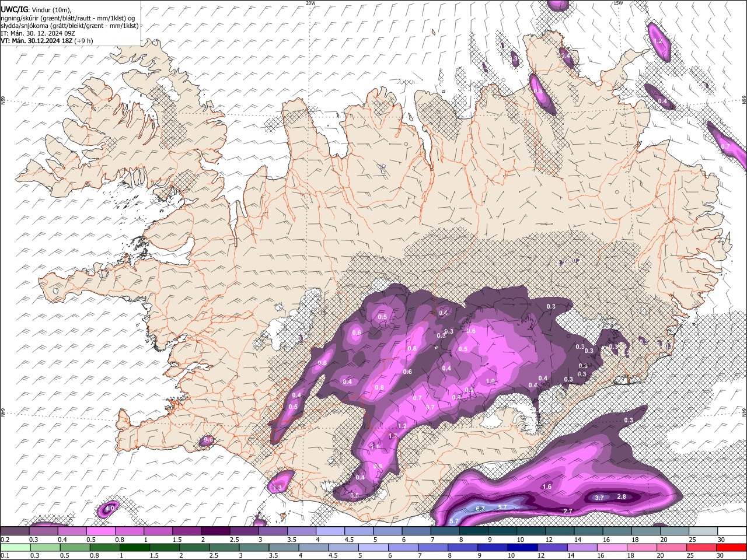Screen dimensions: 747x560
Task: Click the '3.7' precipitation value on the map
Action: pos(599,498)
